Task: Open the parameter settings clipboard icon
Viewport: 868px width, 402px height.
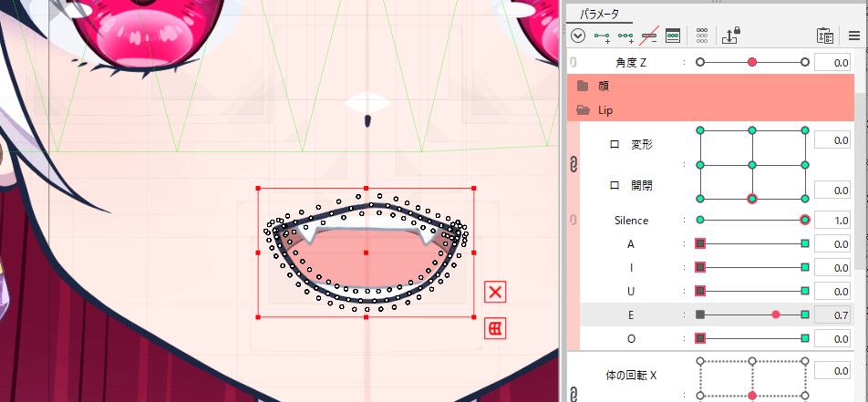Action: coord(825,36)
